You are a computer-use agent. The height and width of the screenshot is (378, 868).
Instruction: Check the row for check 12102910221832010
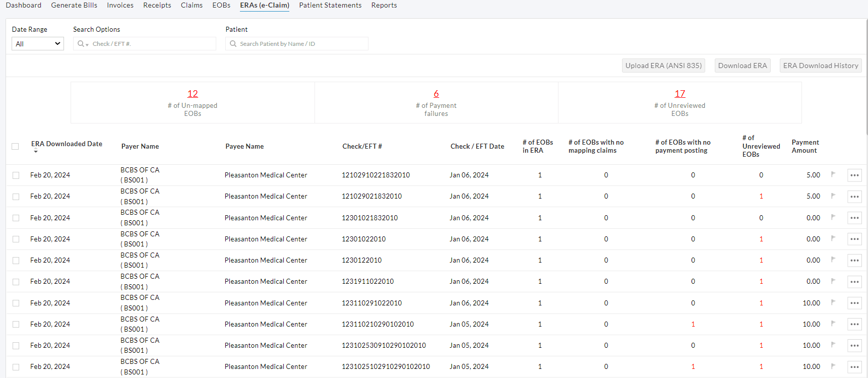(x=16, y=175)
